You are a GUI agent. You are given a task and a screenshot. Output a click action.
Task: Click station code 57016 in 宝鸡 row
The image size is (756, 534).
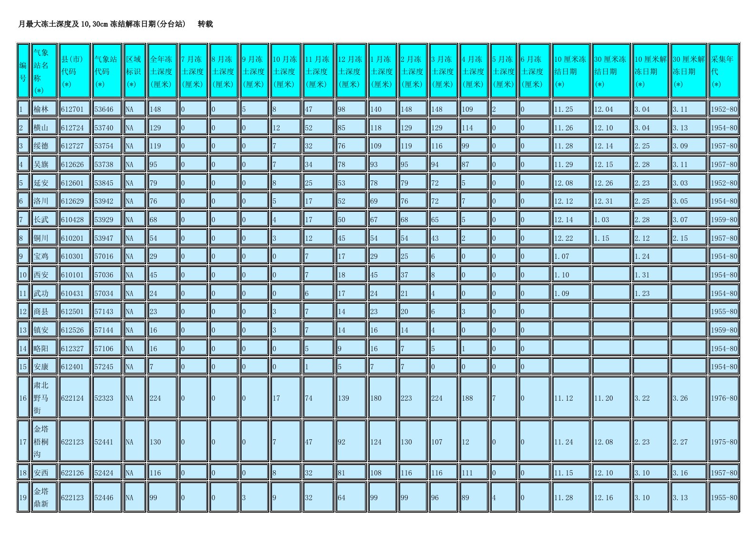[x=104, y=256]
